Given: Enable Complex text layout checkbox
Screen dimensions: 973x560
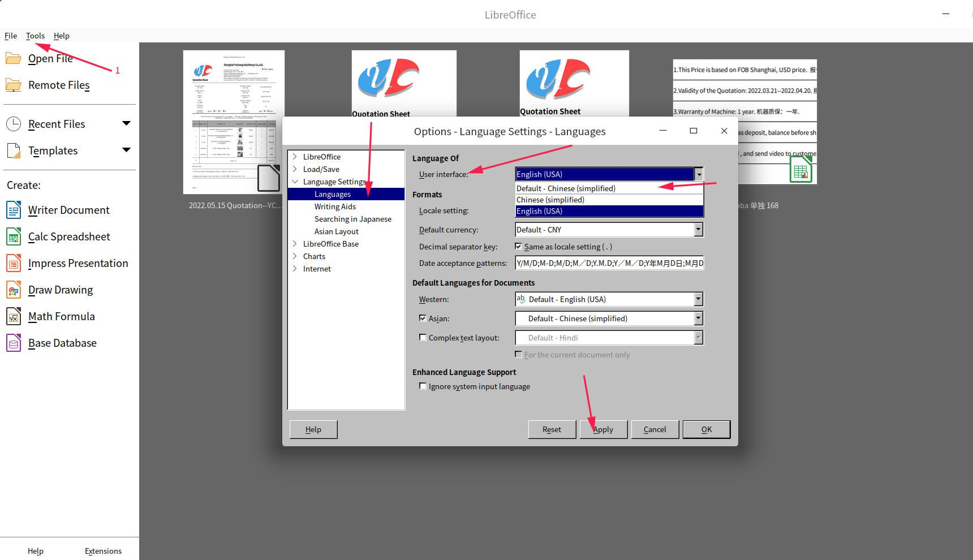Looking at the screenshot, I should click(x=423, y=337).
